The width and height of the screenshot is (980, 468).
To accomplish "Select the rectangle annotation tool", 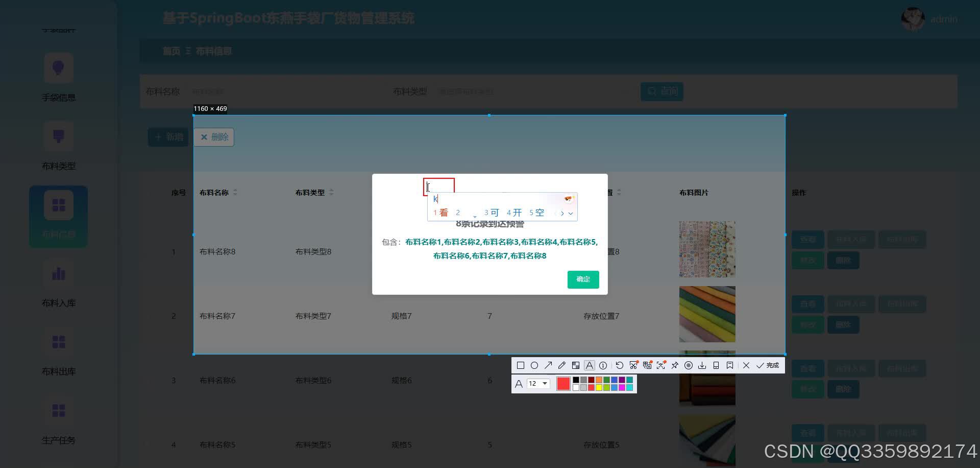I will pos(521,365).
